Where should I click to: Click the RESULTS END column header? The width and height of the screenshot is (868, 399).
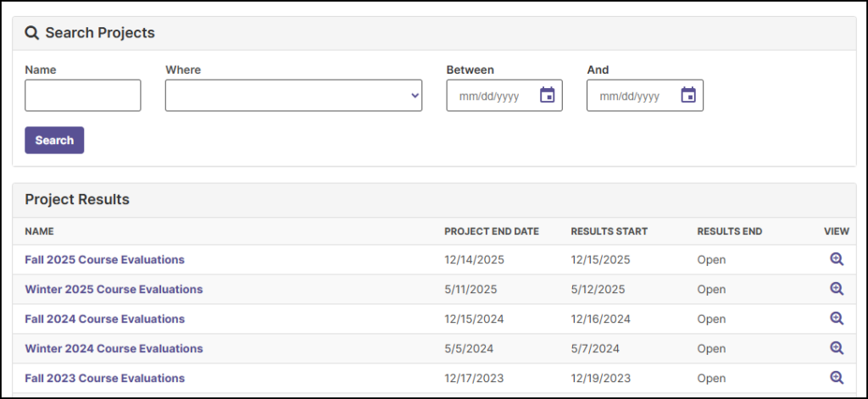(x=730, y=231)
